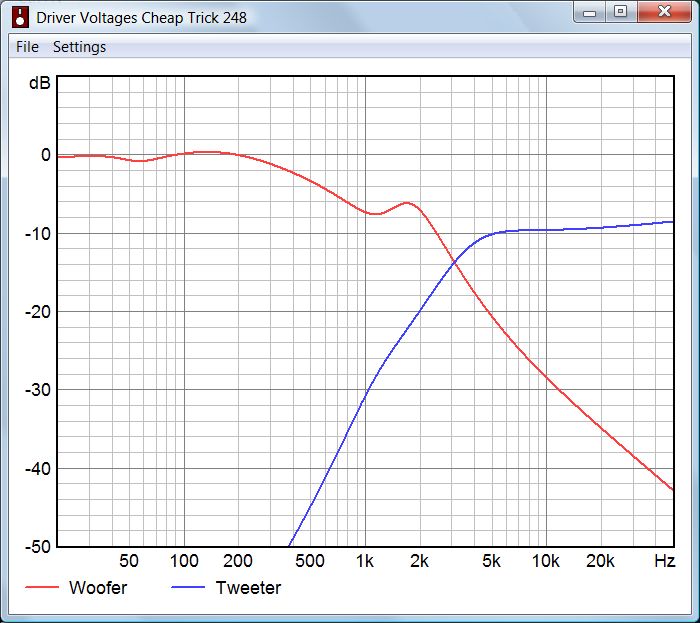Click the window title 'Driver Voltages Cheap Trick 248'
Screen dimensions: 700x623
pos(141,18)
